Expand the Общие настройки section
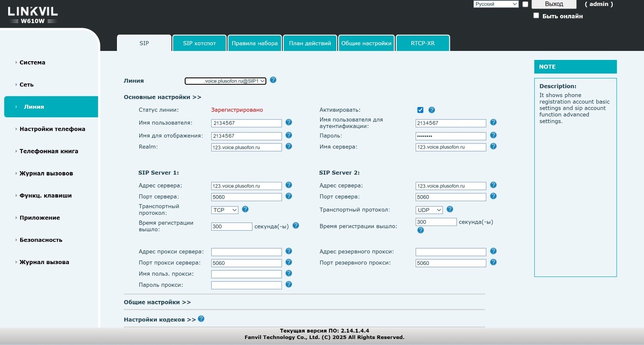The width and height of the screenshot is (644, 345). [157, 302]
